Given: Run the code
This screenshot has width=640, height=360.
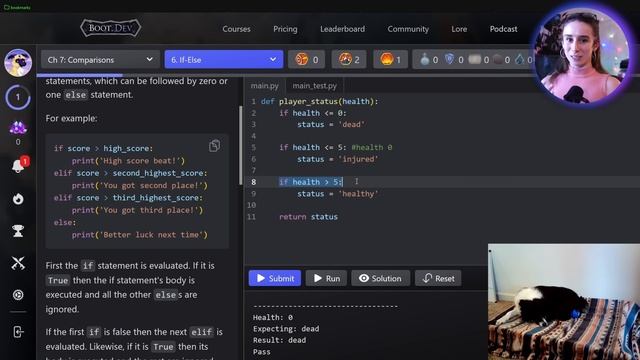Looking at the screenshot, I should pos(327,278).
